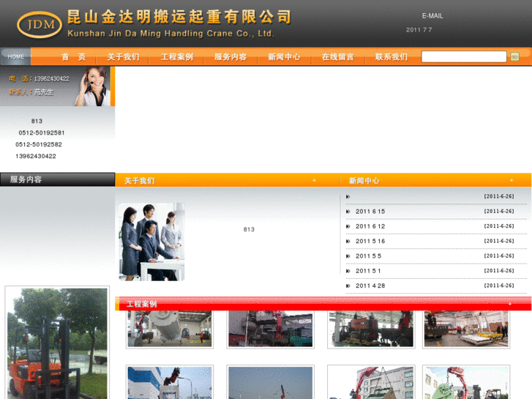Open second top-row 工程案例 thumbnail with red crane
The image size is (532, 399).
click(271, 329)
